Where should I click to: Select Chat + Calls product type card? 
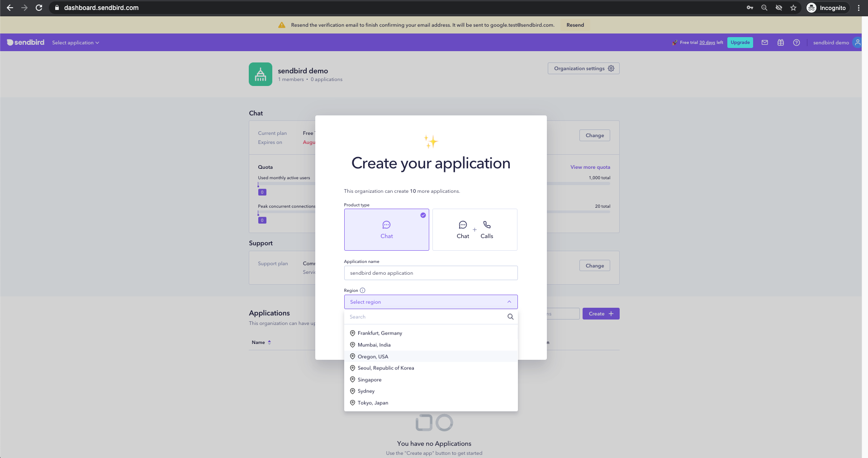click(x=475, y=229)
